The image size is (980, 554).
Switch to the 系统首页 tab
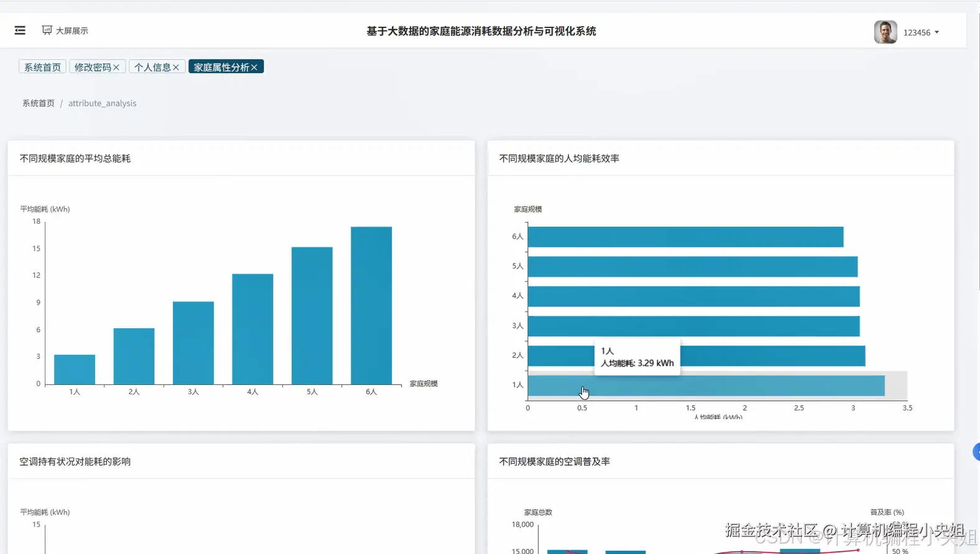pos(42,67)
